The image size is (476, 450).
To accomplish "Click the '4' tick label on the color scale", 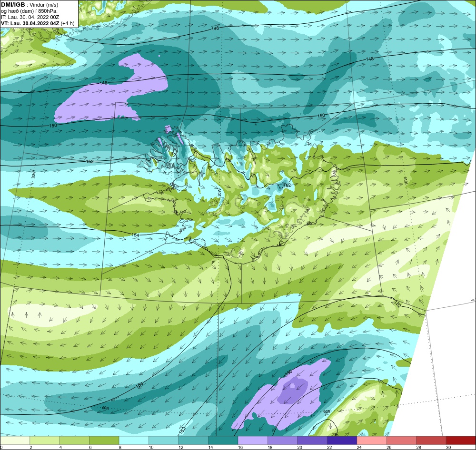I will click(61, 447).
